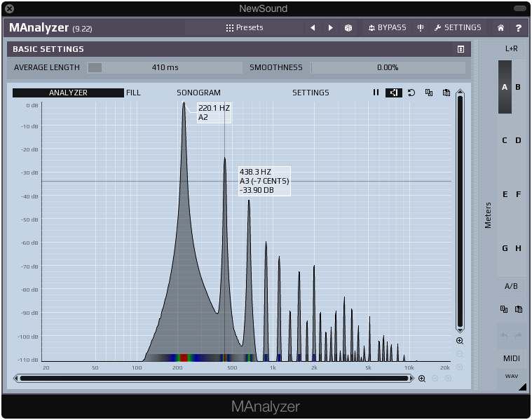Open the help question mark
The image size is (532, 420).
coord(519,28)
